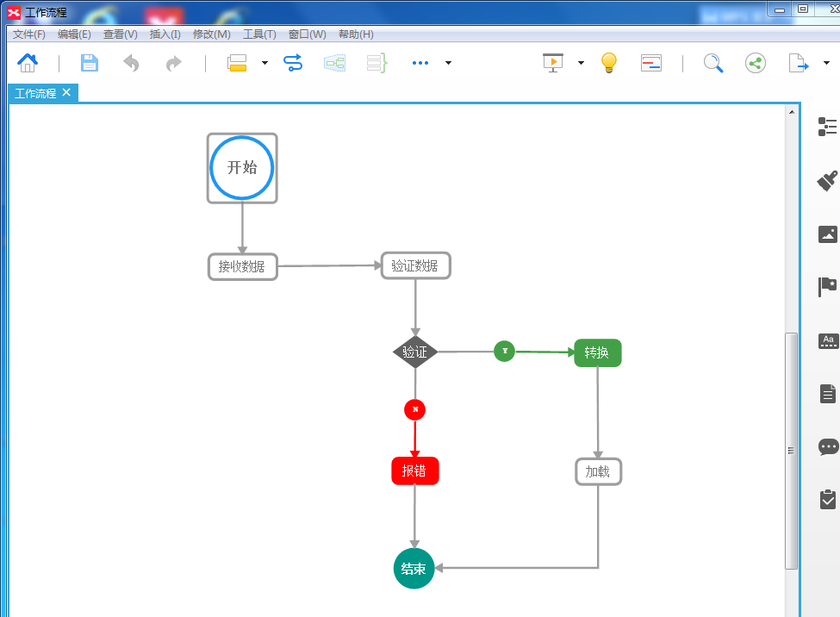Viewport: 840px width, 617px height.
Task: Open the Comments speech bubble panel
Action: pos(827,446)
